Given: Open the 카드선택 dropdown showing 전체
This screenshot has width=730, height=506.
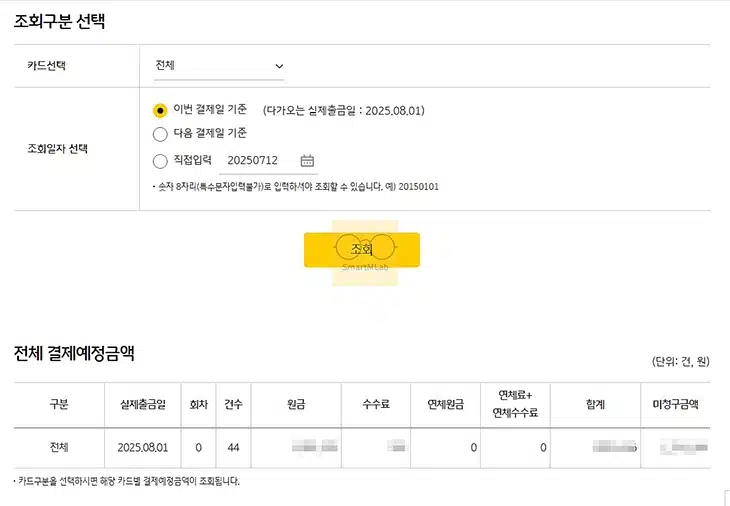Looking at the screenshot, I should pos(219,66).
